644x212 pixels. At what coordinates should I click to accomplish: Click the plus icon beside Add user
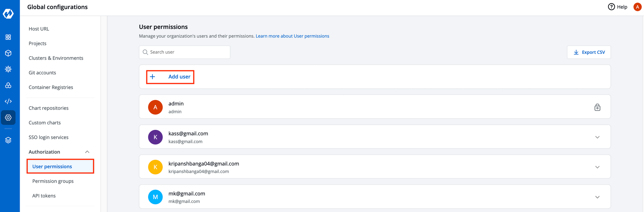(153, 77)
